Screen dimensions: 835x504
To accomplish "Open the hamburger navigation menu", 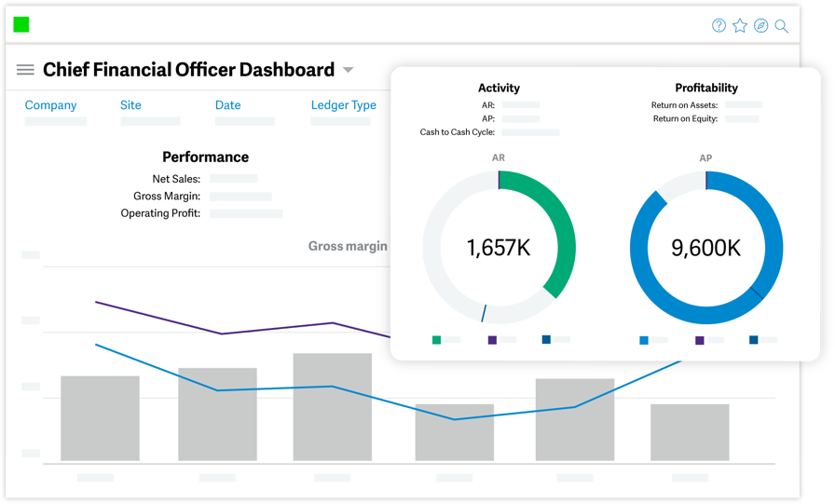I will pyautogui.click(x=25, y=70).
